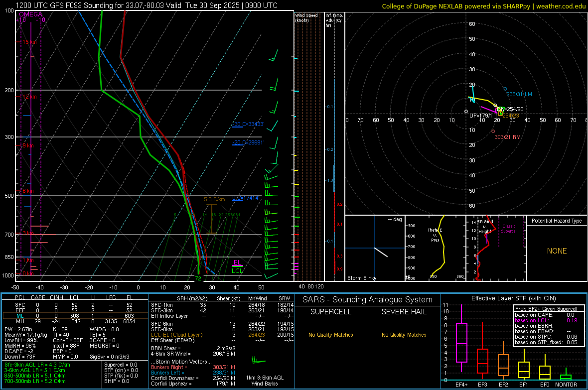The image size is (588, 390).
Task: Select the EFF parcel row
Action: click(75, 310)
